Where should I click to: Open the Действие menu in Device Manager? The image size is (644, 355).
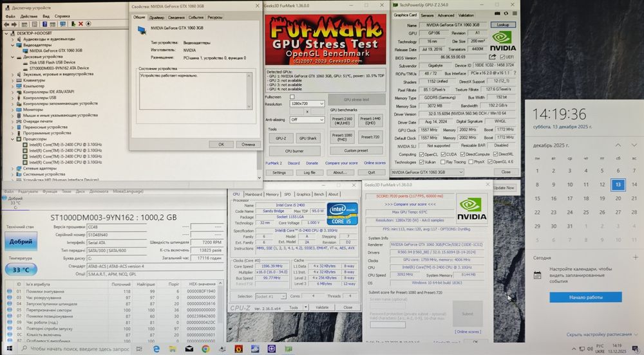coord(29,16)
